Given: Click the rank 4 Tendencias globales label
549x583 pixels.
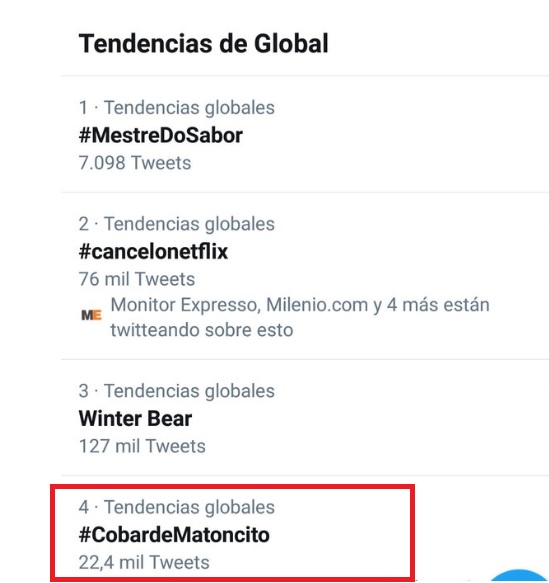Looking at the screenshot, I should point(177,508).
